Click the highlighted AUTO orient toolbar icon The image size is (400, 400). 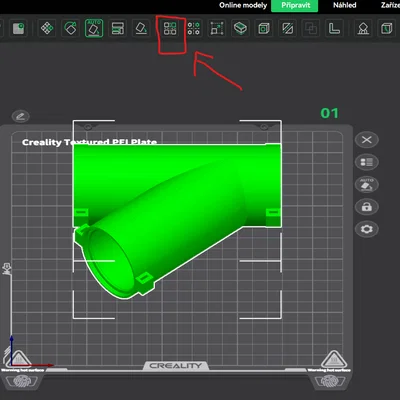[x=94, y=28]
